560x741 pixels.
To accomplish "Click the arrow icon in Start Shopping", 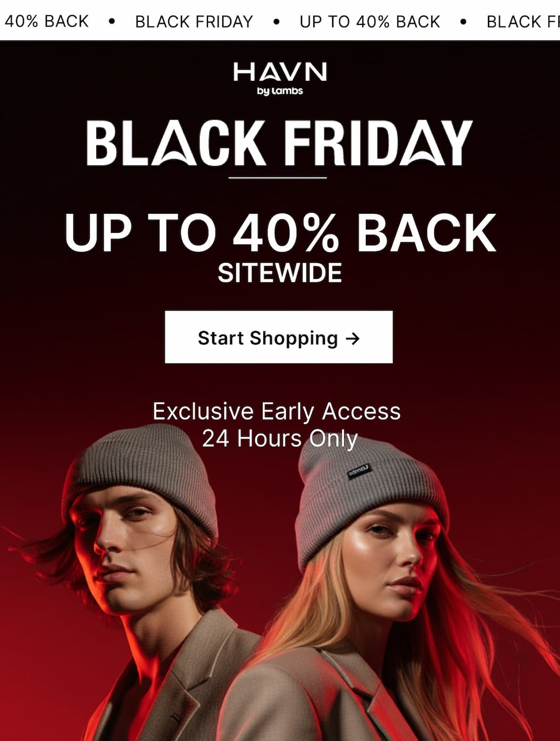I will (353, 338).
